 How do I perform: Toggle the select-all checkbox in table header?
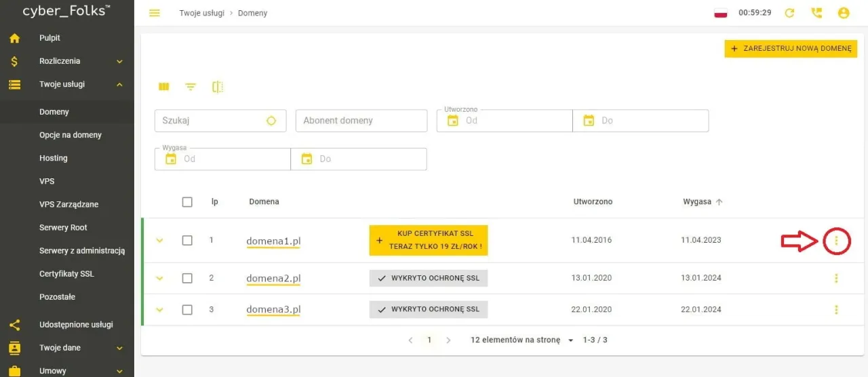pyautogui.click(x=187, y=202)
